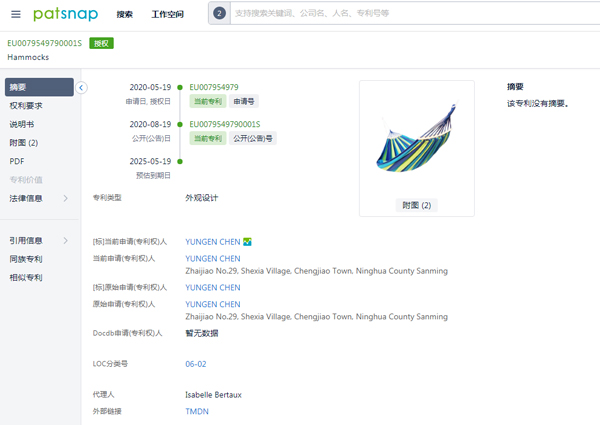This screenshot has height=425, width=600.
Task: Click the 暂无数据 Docdb value
Action: point(202,334)
